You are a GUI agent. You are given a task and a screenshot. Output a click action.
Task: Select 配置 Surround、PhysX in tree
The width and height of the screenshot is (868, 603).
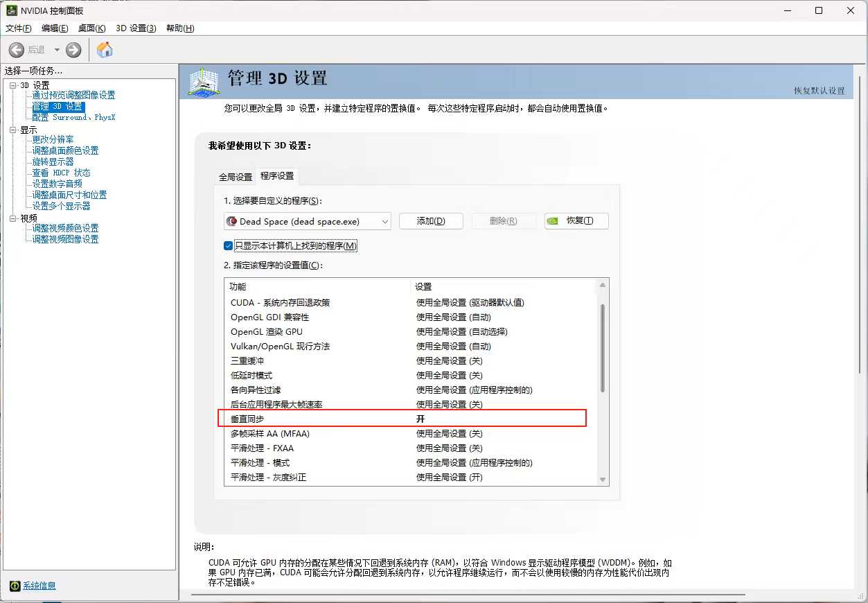(73, 118)
